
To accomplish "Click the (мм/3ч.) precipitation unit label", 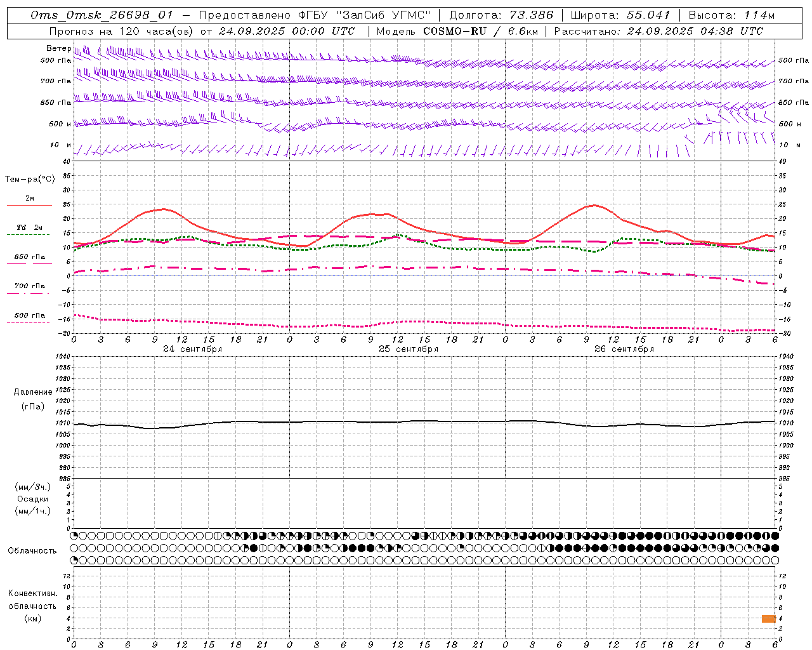I will pos(33,487).
